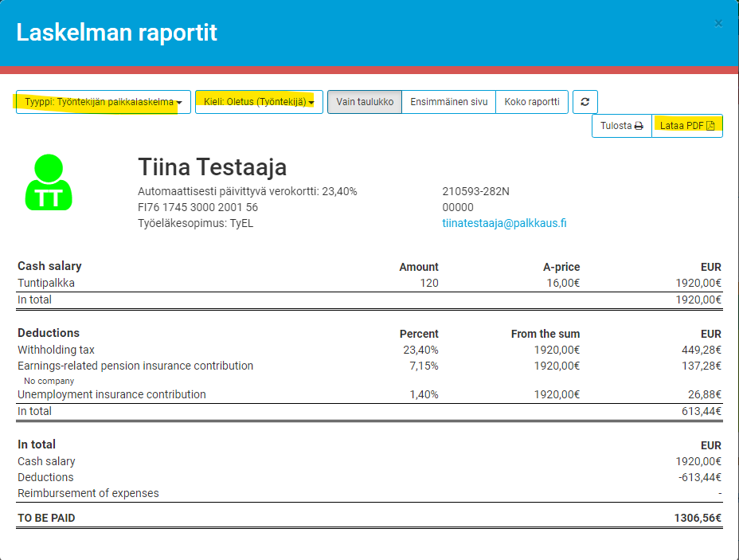
Task: Click the refresh report icon button
Action: coord(585,102)
